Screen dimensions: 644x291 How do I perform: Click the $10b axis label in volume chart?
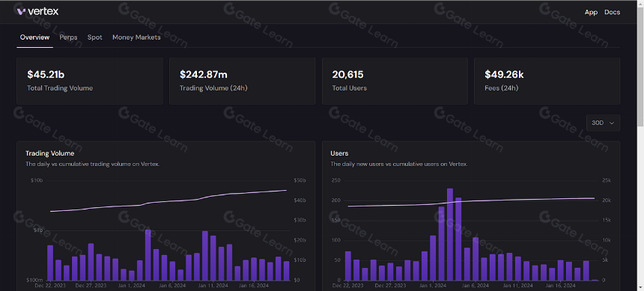click(37, 180)
